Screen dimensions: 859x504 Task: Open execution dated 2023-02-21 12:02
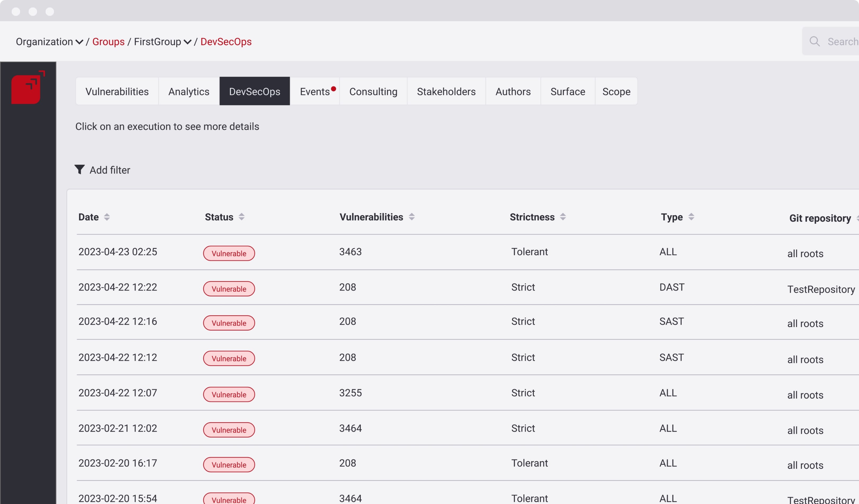coord(468,428)
